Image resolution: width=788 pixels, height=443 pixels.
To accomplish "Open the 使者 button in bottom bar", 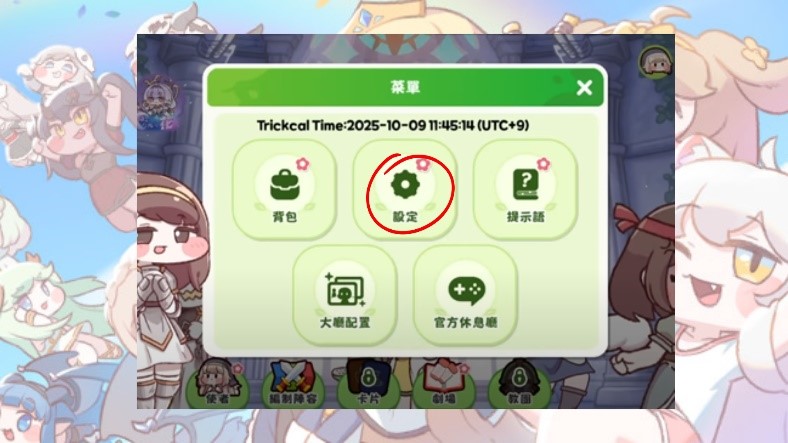I will click(x=218, y=384).
